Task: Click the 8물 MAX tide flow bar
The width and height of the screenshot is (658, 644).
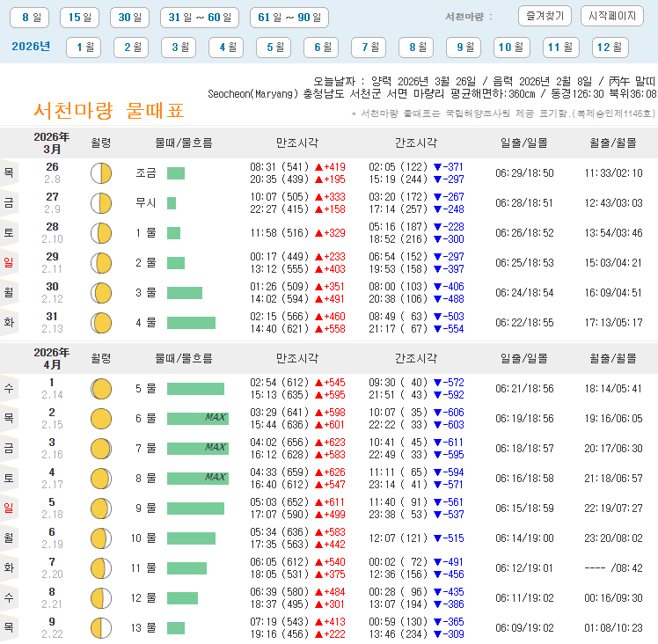Action: click(x=198, y=479)
